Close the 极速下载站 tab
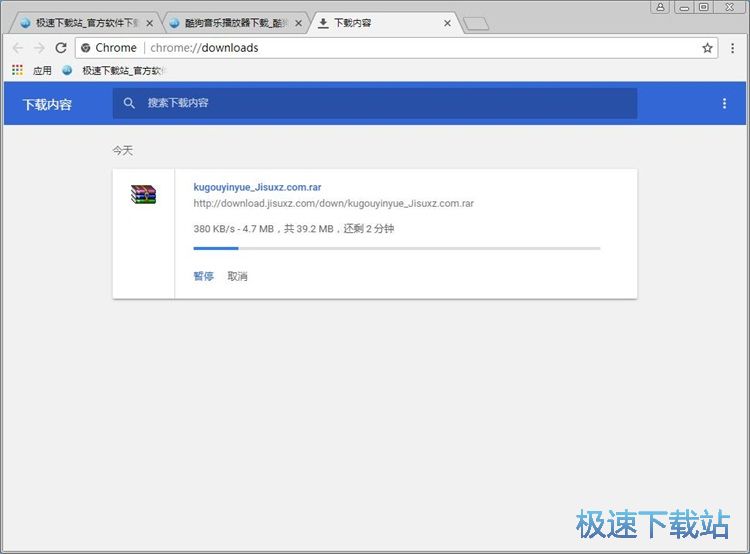 pyautogui.click(x=149, y=23)
